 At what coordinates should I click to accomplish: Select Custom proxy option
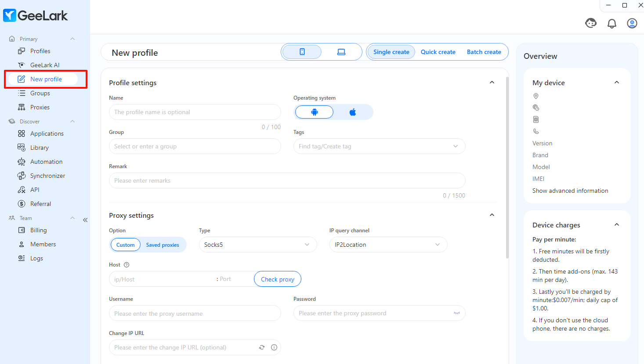(x=125, y=245)
